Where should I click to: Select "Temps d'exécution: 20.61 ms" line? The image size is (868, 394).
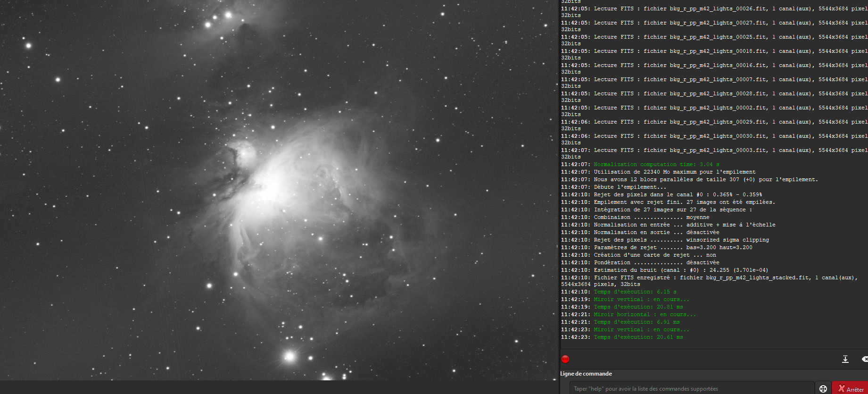(622, 337)
